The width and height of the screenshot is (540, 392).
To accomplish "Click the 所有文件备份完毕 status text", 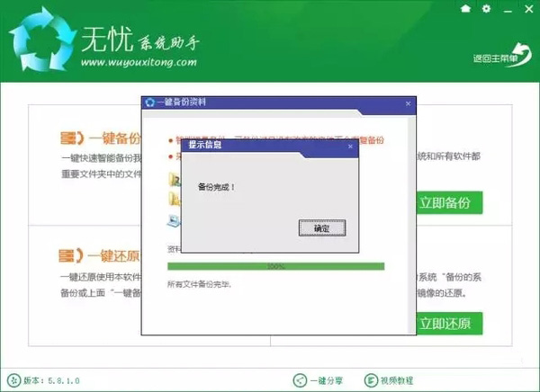I will (200, 284).
